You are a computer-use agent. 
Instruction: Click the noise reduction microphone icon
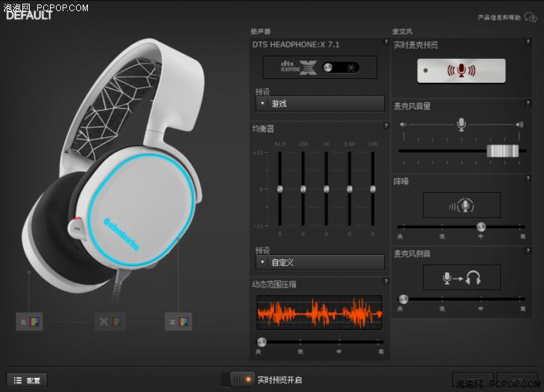coord(461,205)
